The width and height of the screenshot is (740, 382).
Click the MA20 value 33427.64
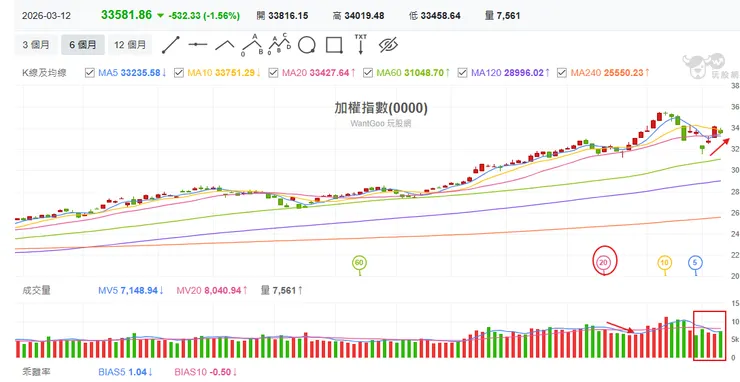pyautogui.click(x=329, y=73)
